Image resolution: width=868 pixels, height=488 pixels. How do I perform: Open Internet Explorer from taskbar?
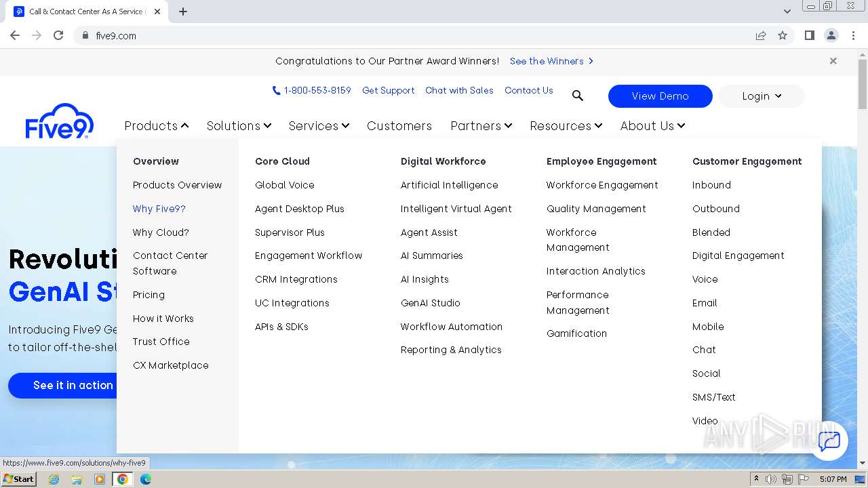54,479
